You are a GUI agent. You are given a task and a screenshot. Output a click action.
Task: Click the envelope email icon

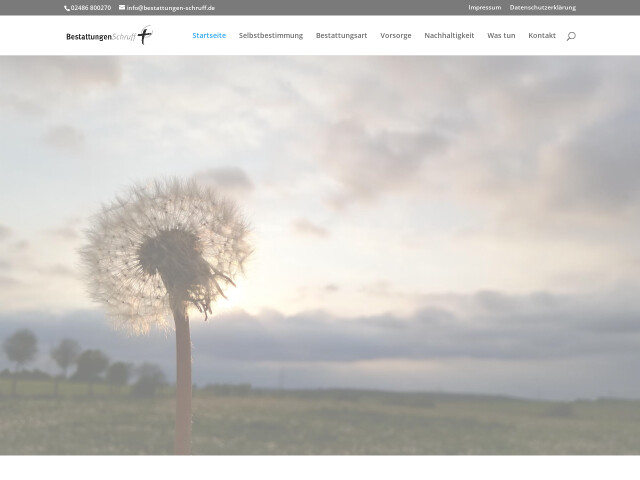coord(122,7)
